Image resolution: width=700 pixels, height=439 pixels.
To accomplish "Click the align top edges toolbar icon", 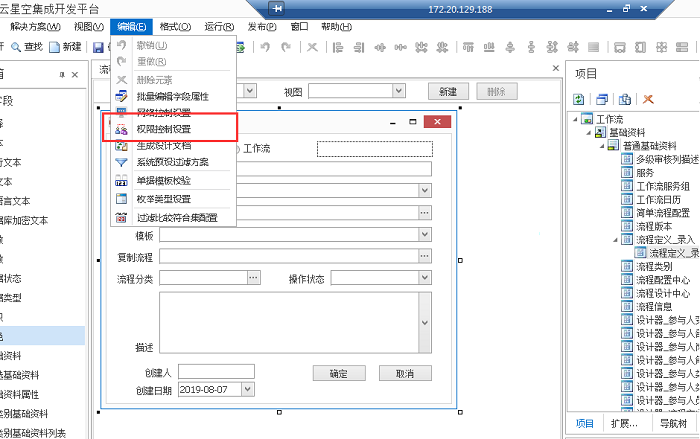I will tap(468, 46).
